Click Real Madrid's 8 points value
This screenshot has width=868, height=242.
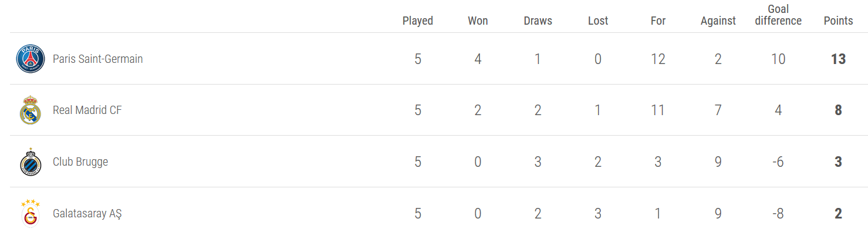pyautogui.click(x=838, y=110)
